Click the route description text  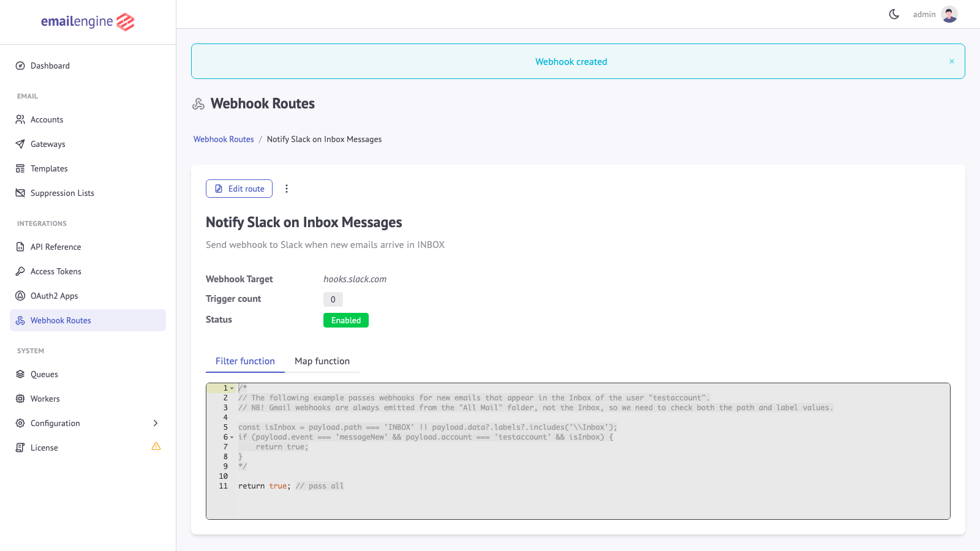(x=325, y=245)
